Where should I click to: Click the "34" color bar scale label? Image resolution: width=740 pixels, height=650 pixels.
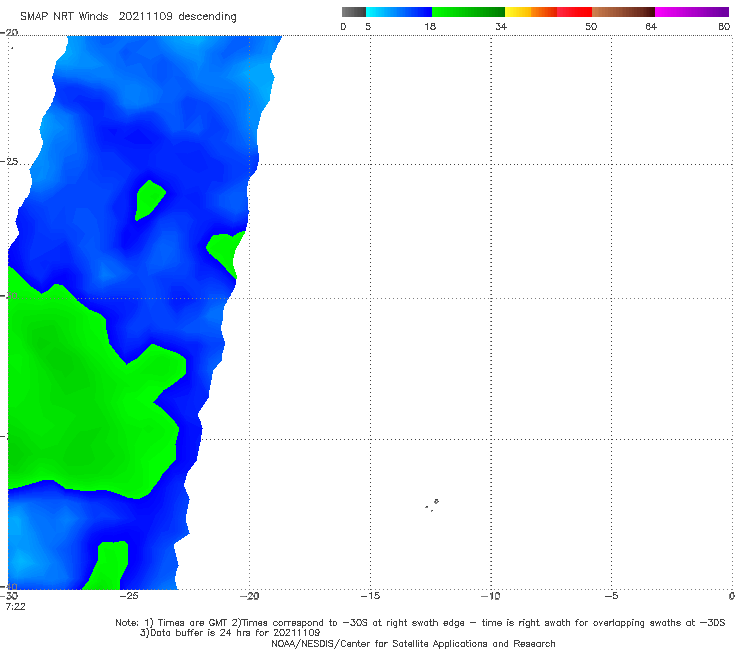pos(501,27)
